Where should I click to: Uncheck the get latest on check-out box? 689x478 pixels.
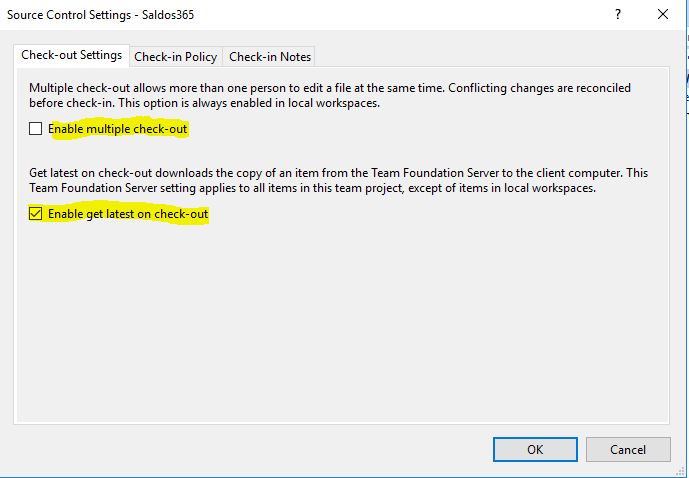(x=36, y=214)
